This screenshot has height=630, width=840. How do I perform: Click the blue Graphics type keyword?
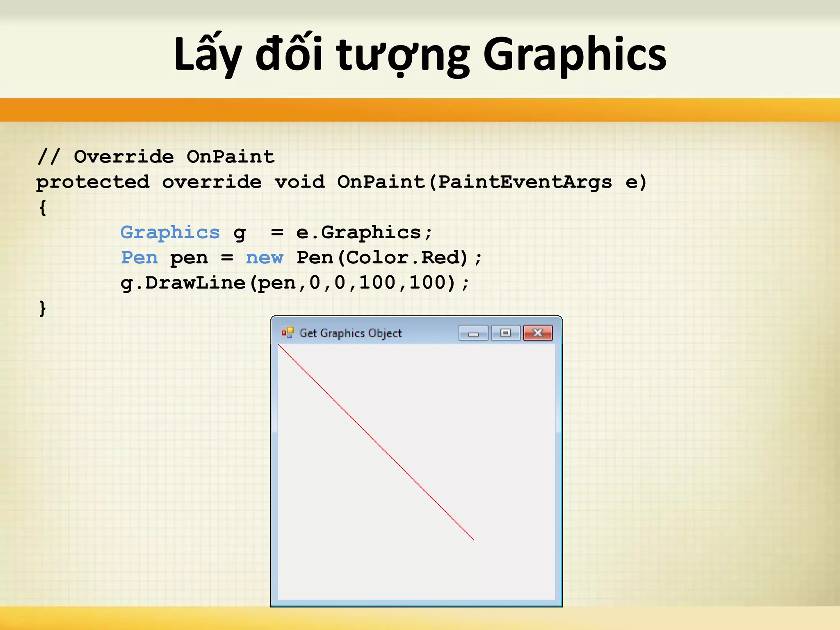coord(170,233)
